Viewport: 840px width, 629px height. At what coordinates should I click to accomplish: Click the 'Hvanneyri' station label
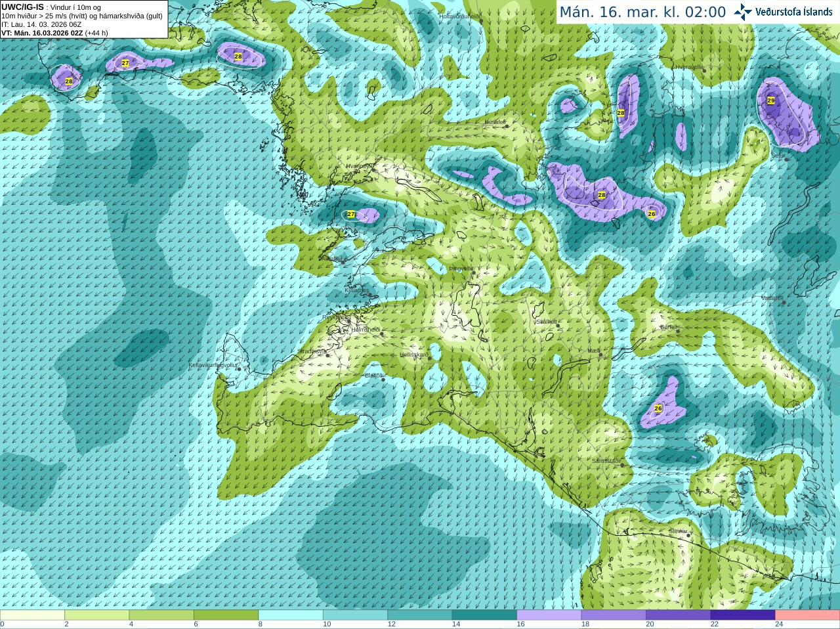[x=358, y=166]
